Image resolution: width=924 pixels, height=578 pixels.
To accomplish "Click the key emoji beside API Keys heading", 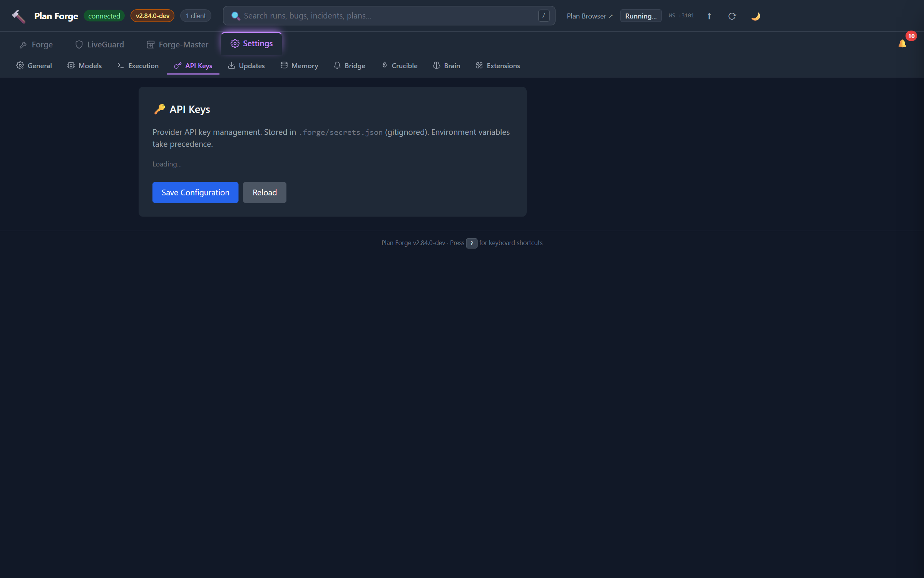I will (x=159, y=109).
